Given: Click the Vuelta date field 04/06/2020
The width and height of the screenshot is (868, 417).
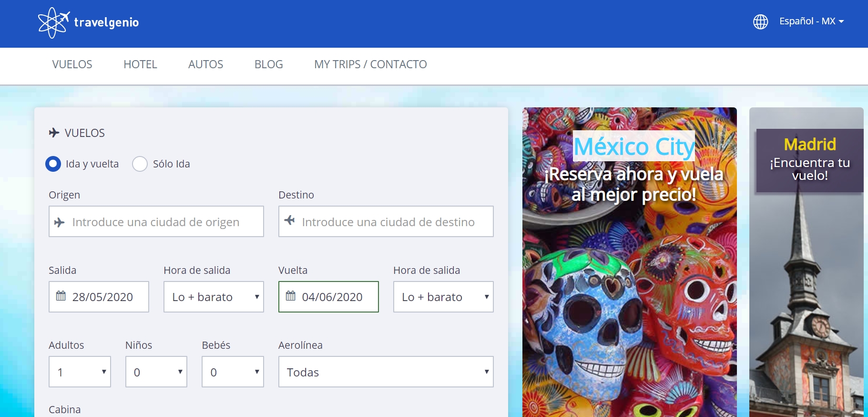Looking at the screenshot, I should tap(328, 297).
